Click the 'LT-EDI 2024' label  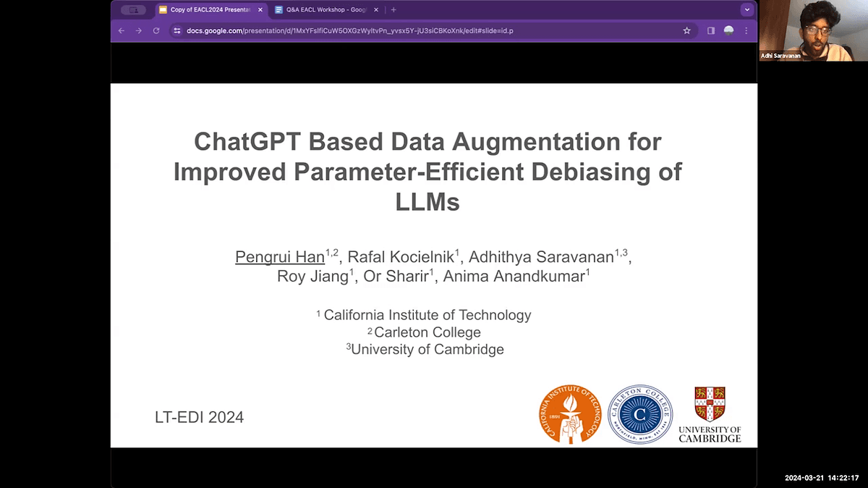click(199, 417)
